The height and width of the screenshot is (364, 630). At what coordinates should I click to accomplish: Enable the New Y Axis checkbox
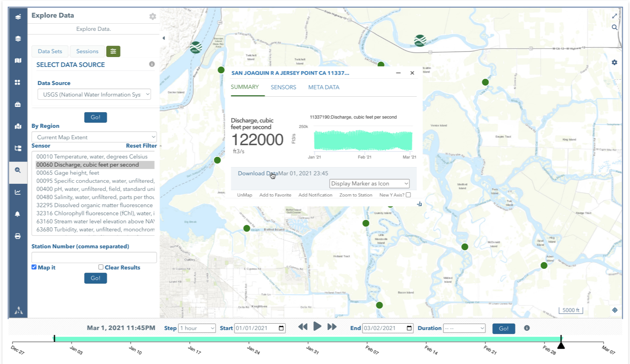click(x=408, y=195)
